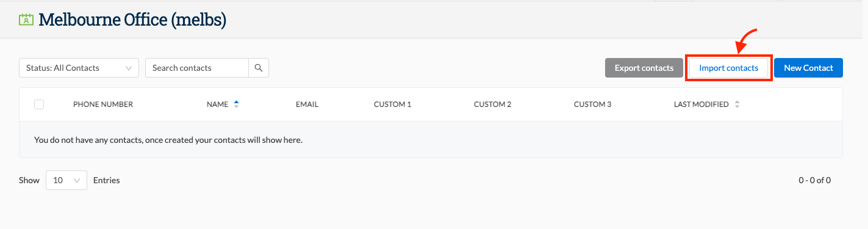Click the Last Modified column header

coord(701,104)
